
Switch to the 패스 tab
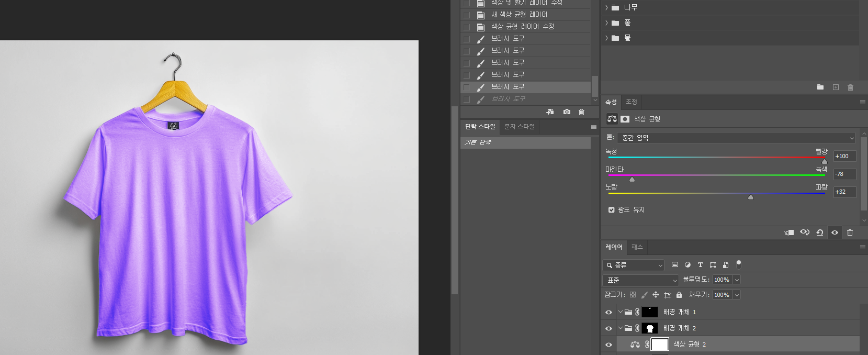click(x=637, y=247)
